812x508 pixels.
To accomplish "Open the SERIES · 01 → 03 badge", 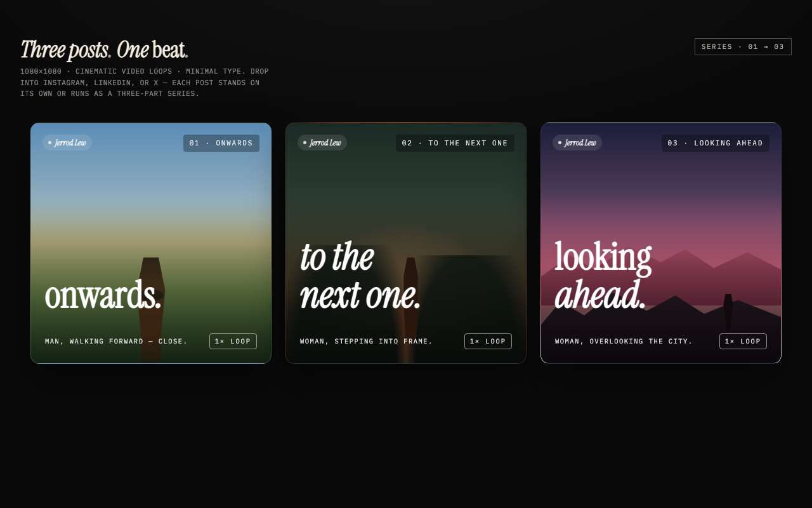I will (743, 46).
